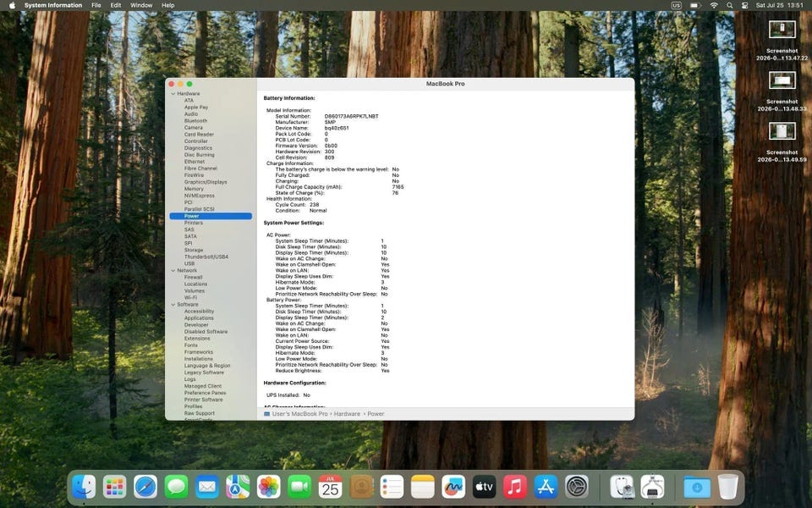812x508 pixels.
Task: Open the Help menu
Action: 167,5
